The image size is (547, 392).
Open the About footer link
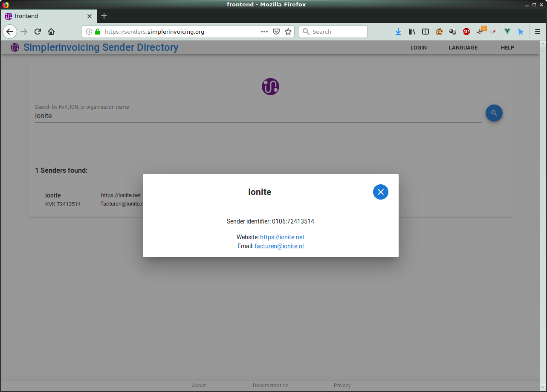(199, 386)
